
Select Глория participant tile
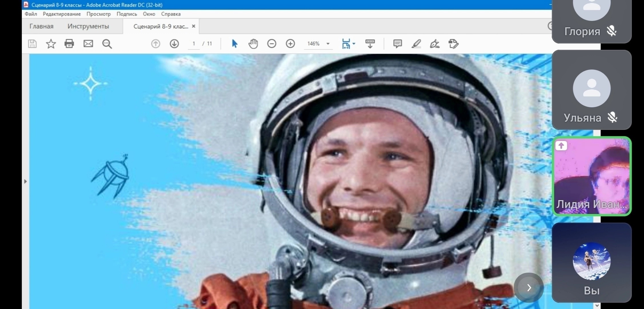(x=592, y=21)
